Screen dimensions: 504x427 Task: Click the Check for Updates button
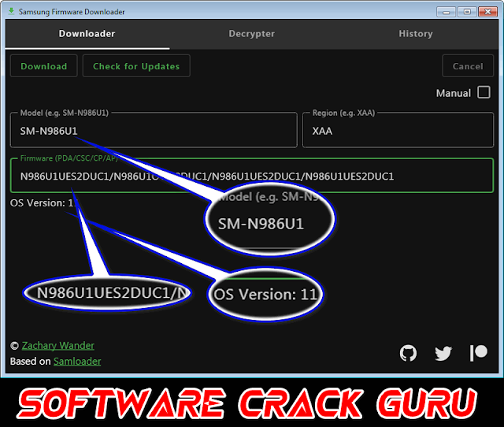click(x=136, y=66)
